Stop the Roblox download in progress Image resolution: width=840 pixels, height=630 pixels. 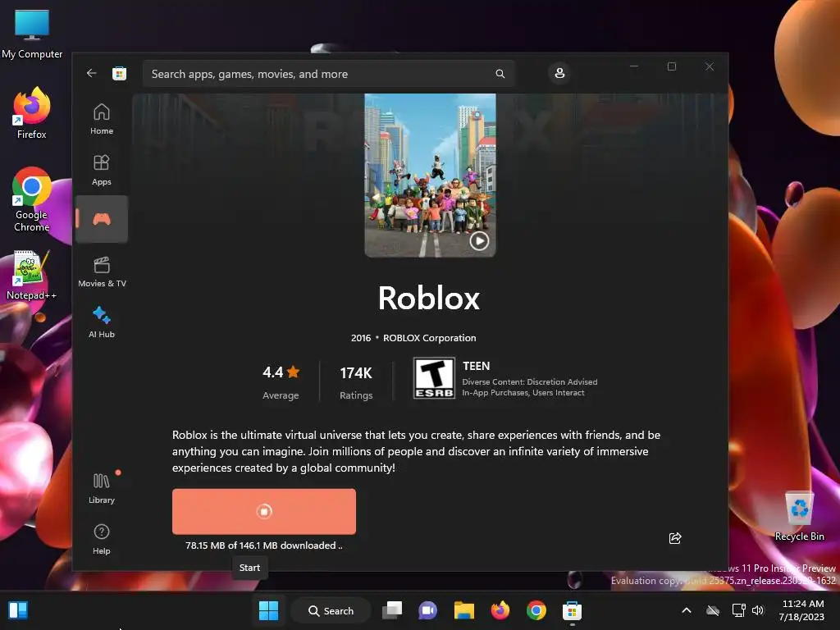coord(264,512)
